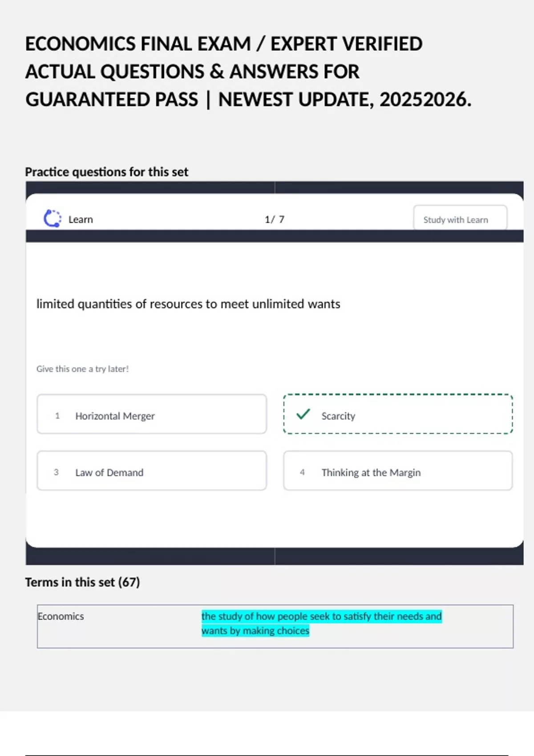Click the number 3 badge
534x756 pixels.
(56, 472)
